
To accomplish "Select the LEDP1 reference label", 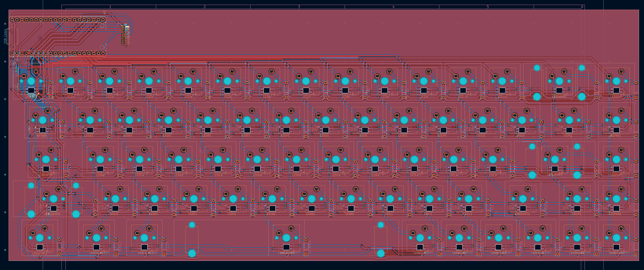I will [x=442, y=136].
